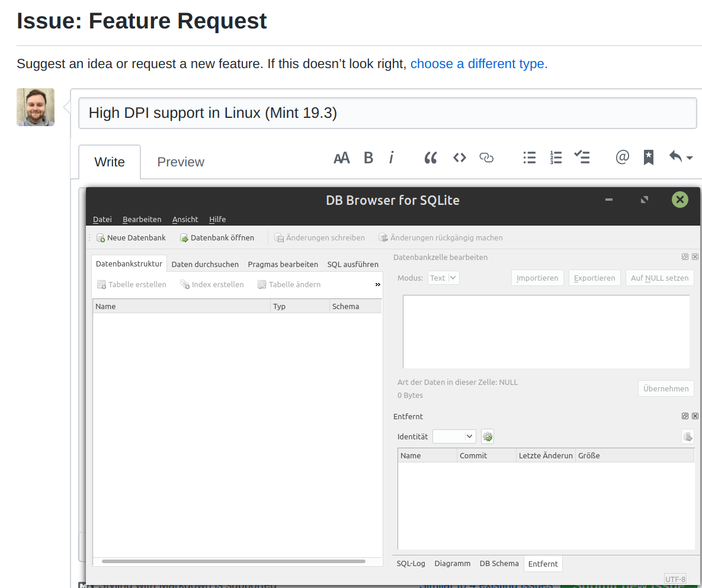This screenshot has width=702, height=588.
Task: Click the Letzte Änderung column header
Action: tap(546, 455)
